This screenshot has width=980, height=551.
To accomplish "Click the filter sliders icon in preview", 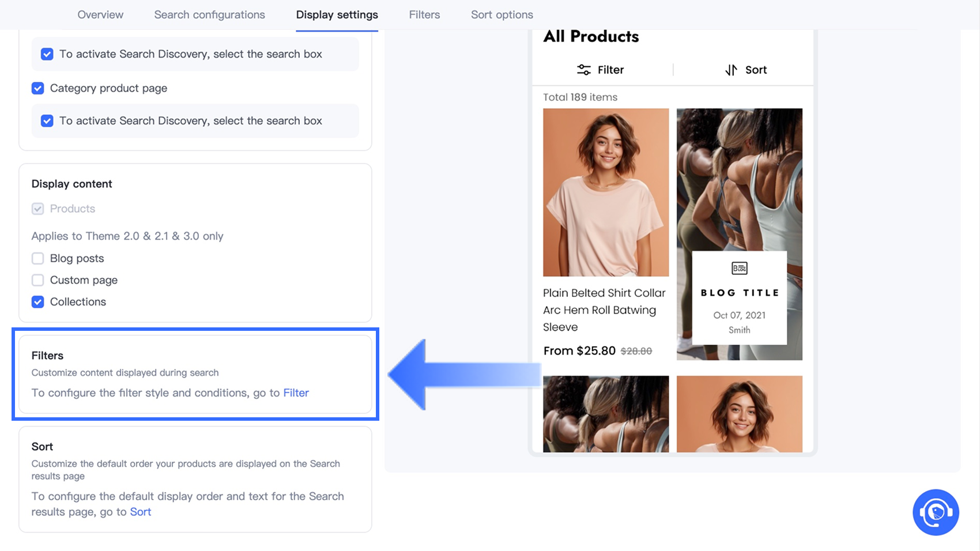I will [583, 70].
